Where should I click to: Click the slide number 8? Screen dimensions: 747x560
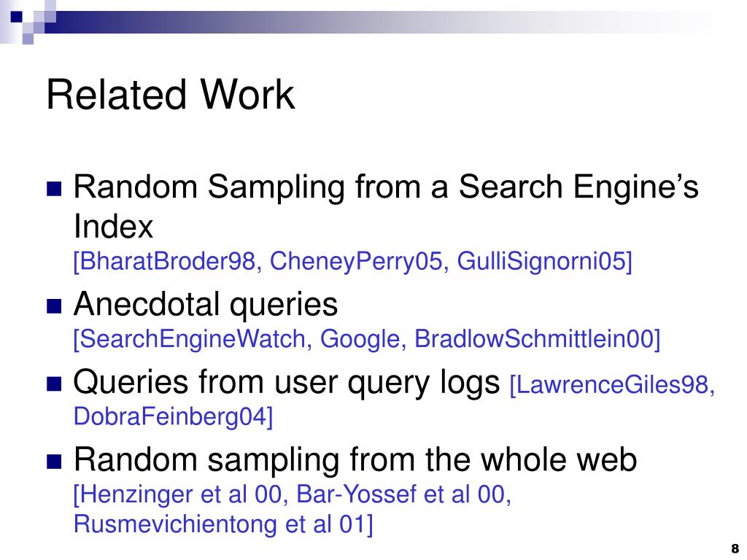pyautogui.click(x=735, y=548)
